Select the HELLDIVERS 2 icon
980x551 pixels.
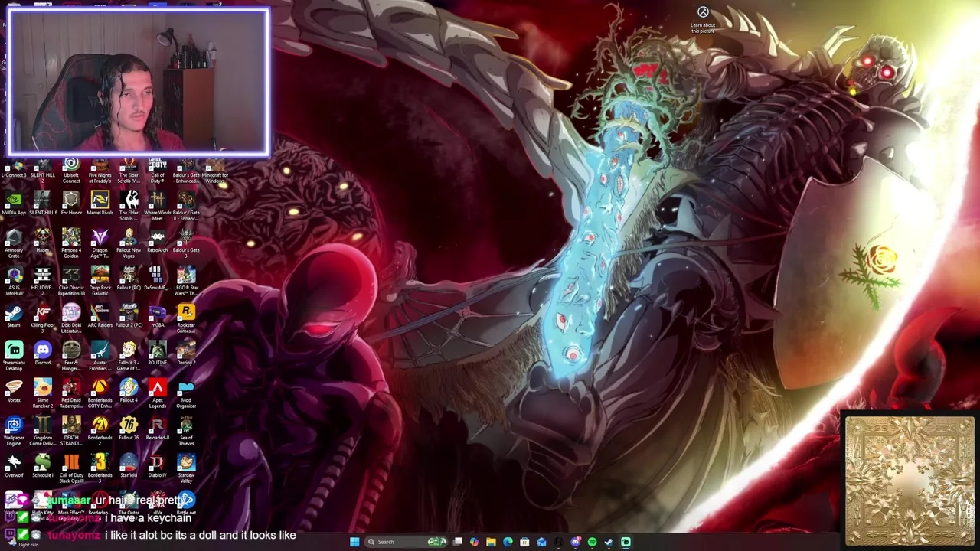tap(42, 282)
